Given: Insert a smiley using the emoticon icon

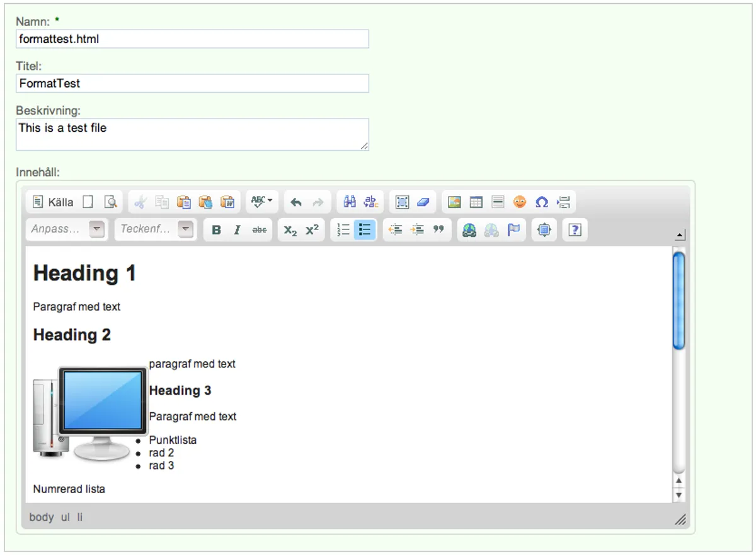Looking at the screenshot, I should tap(519, 202).
